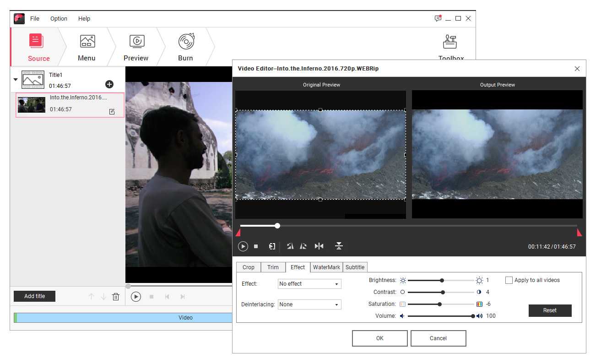This screenshot has width=601, height=364.
Task: Delete the selected title with trash icon
Action: (x=116, y=297)
